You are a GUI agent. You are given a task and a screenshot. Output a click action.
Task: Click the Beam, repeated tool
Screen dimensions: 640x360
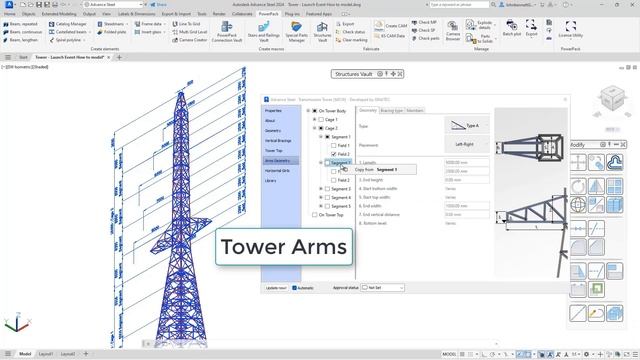20,24
